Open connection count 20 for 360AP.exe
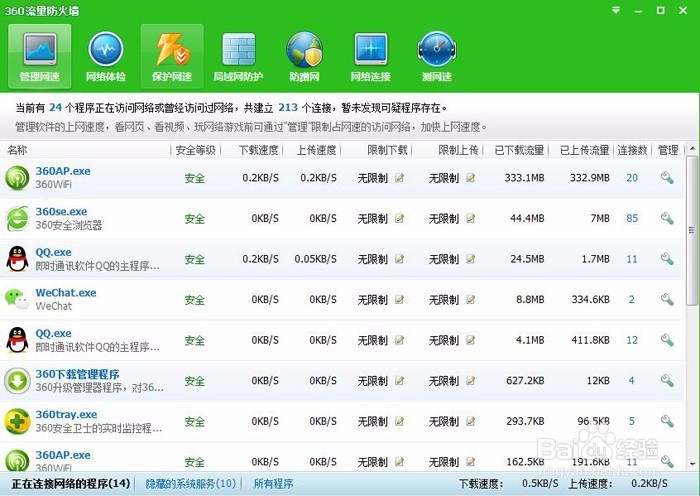The width and height of the screenshot is (700, 496). [x=632, y=178]
